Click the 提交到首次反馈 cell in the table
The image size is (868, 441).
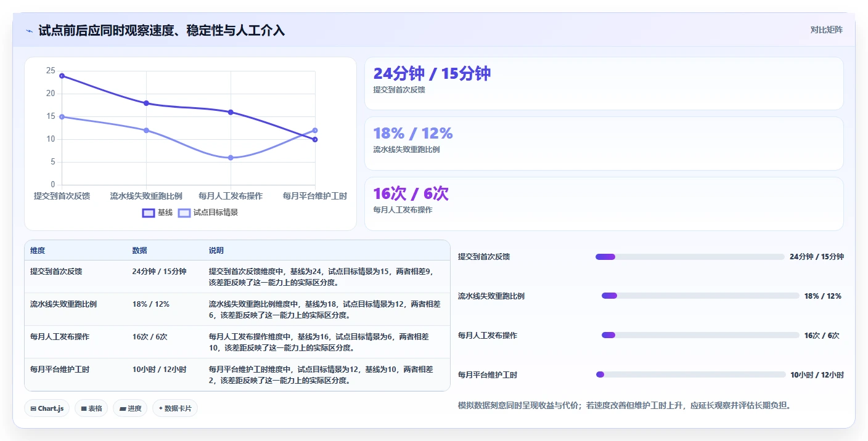[56, 271]
